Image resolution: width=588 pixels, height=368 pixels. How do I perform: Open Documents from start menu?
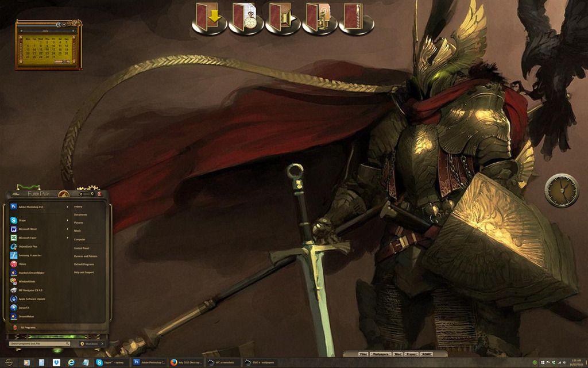tap(80, 215)
